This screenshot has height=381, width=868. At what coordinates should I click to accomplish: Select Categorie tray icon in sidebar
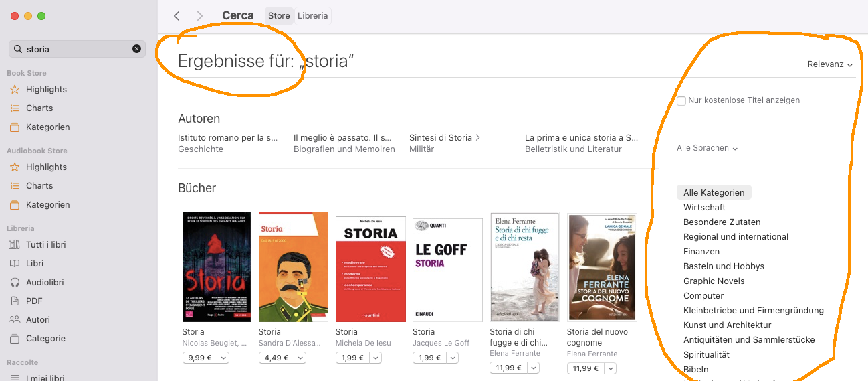pos(15,338)
